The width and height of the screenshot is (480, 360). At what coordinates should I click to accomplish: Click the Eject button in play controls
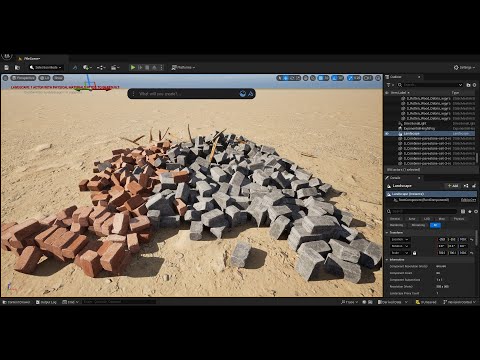coord(154,68)
